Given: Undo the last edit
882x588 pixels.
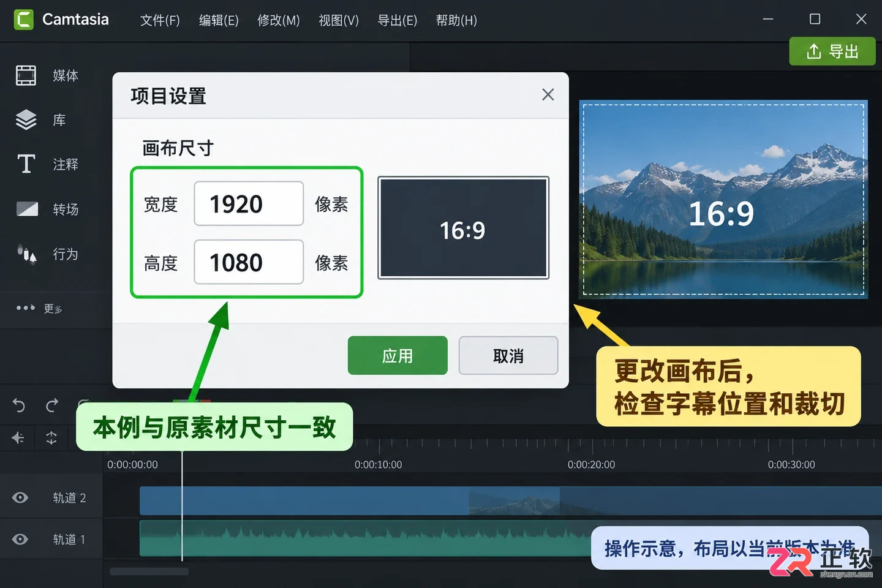Looking at the screenshot, I should coord(18,405).
